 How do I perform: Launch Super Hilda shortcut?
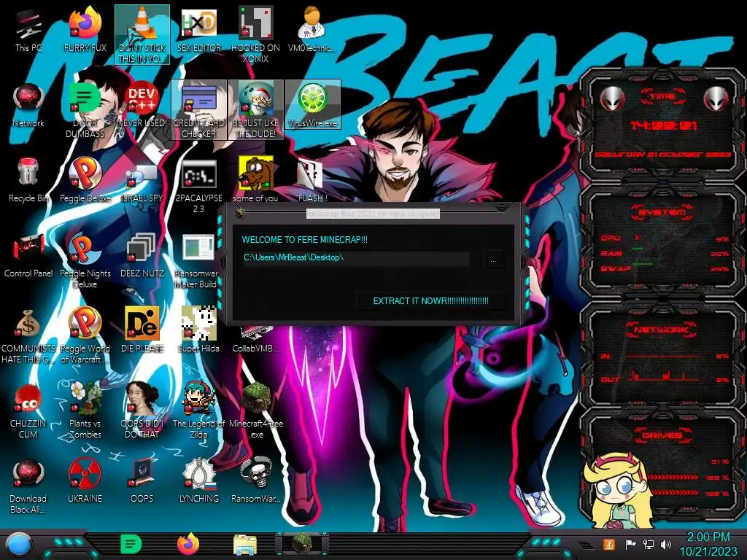pyautogui.click(x=198, y=330)
